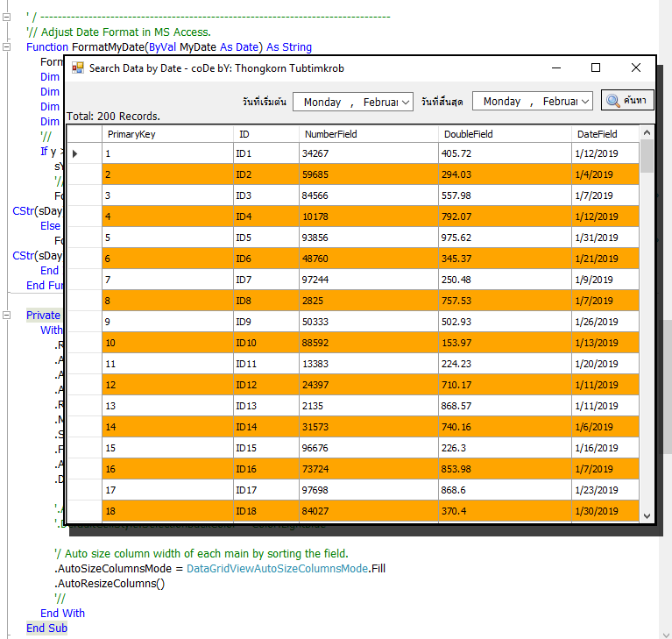
Task: Click DoubleField value 710.17
Action: coord(505,384)
